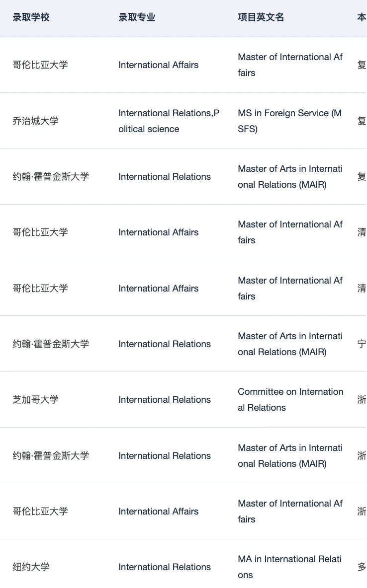This screenshot has width=367, height=588.
Task: Click the 浙 cell in the 芝加哥大学 row
Action: pyautogui.click(x=362, y=399)
